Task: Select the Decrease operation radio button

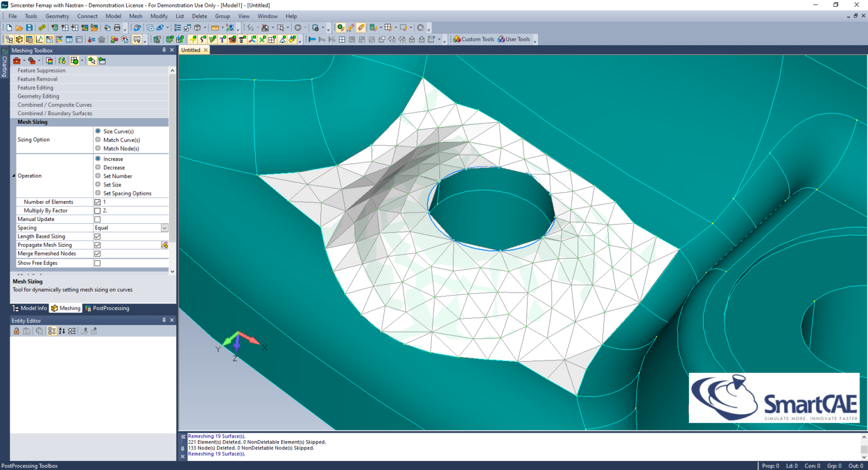Action: [x=98, y=167]
